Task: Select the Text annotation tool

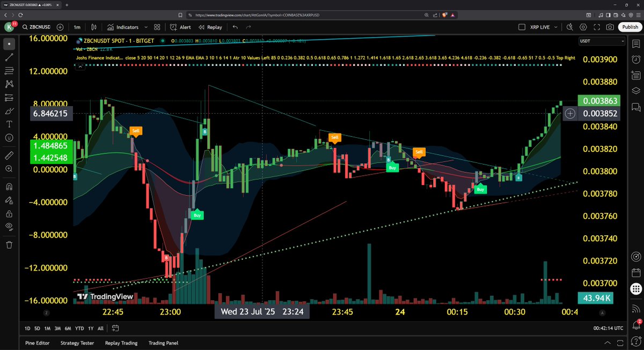Action: pos(9,124)
